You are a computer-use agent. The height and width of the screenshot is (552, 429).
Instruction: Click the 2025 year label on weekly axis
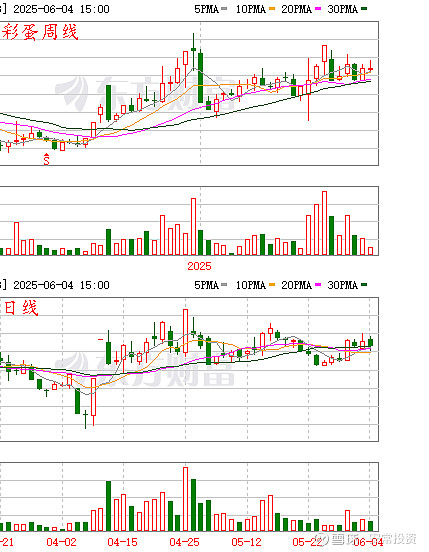click(199, 266)
